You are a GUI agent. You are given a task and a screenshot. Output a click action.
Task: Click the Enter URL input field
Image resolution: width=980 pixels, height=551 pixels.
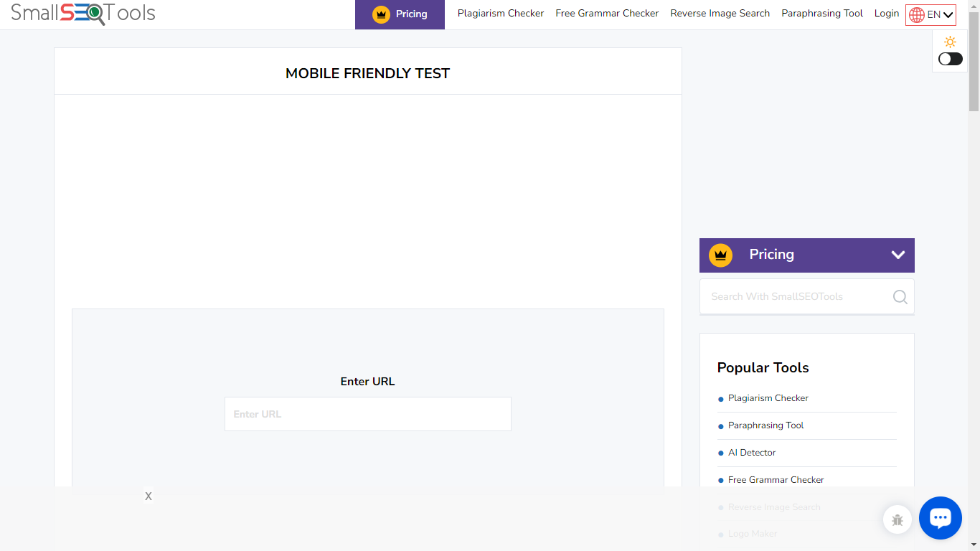368,414
